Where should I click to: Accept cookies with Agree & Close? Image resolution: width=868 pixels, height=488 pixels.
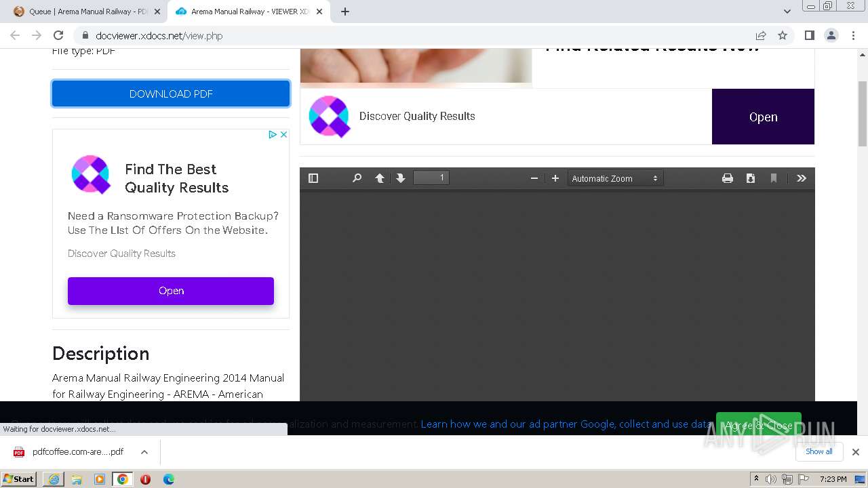759,426
